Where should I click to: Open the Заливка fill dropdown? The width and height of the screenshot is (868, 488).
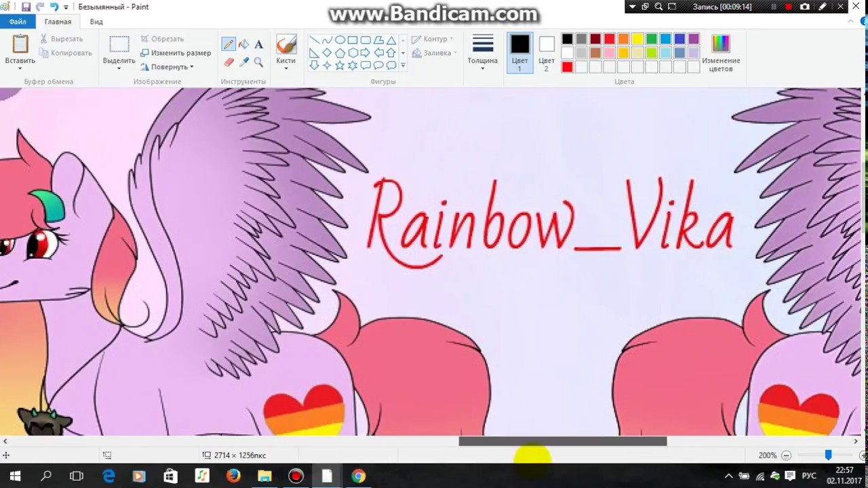[455, 53]
